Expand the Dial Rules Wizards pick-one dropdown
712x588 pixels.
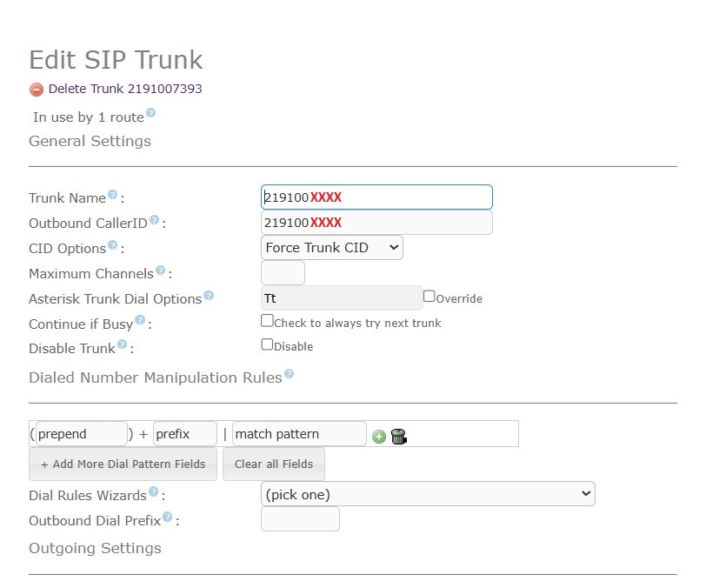[428, 493]
